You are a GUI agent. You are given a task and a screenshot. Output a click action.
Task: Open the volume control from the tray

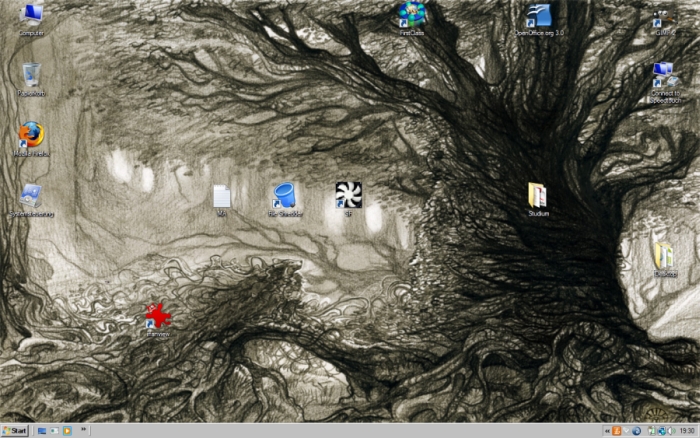pos(671,431)
